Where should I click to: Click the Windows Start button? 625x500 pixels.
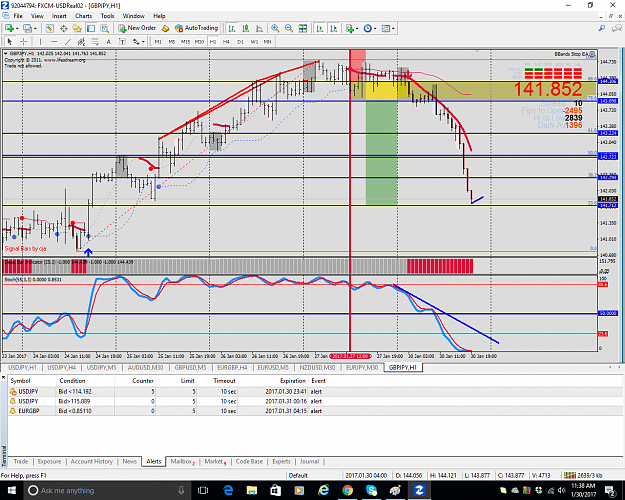pyautogui.click(x=11, y=490)
